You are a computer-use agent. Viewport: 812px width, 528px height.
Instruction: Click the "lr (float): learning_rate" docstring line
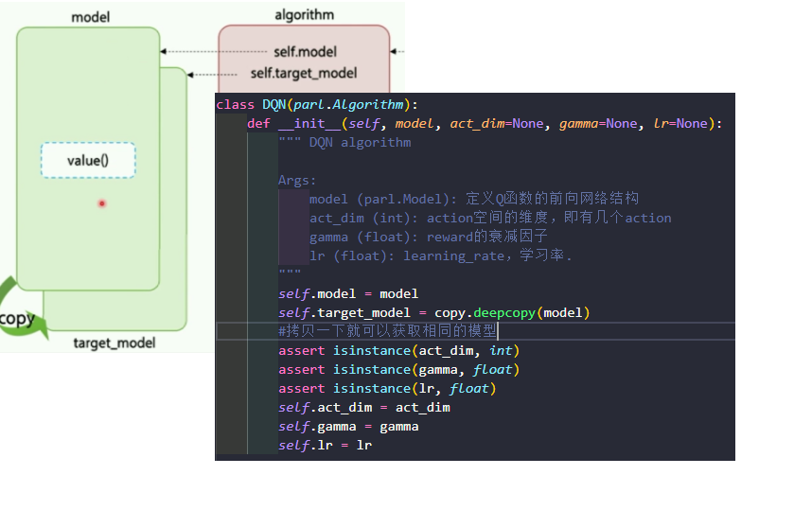tap(441, 255)
